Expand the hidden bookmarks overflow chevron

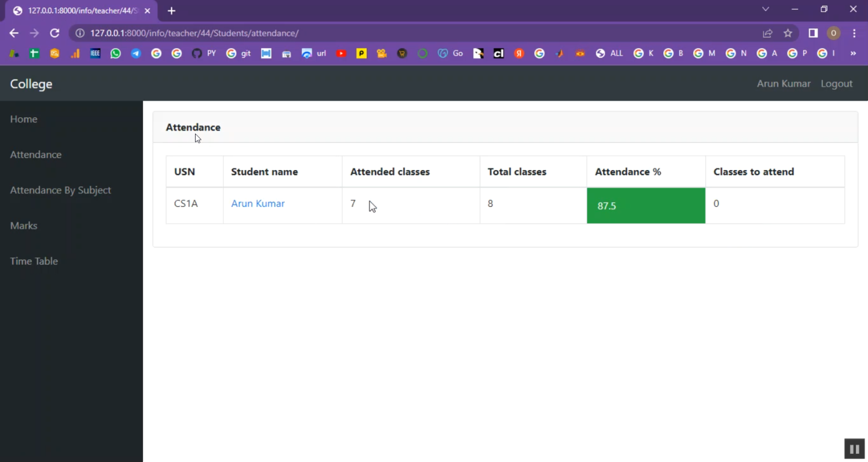[x=853, y=53]
